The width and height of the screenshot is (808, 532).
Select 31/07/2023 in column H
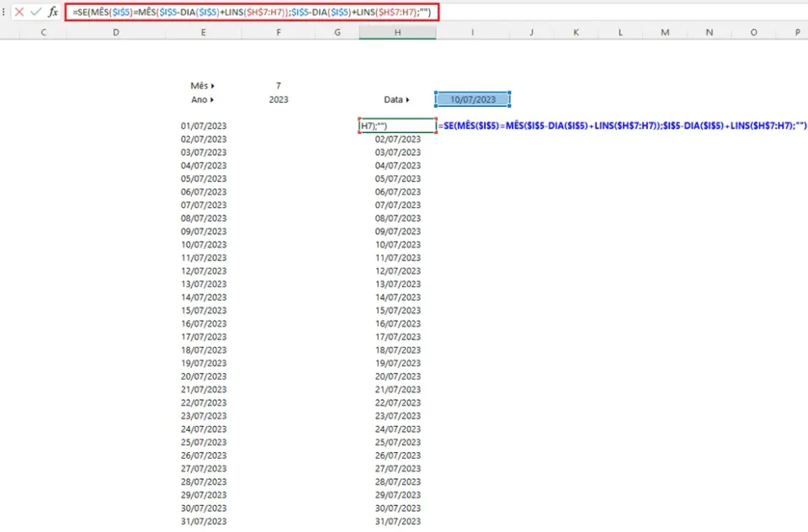point(398,521)
